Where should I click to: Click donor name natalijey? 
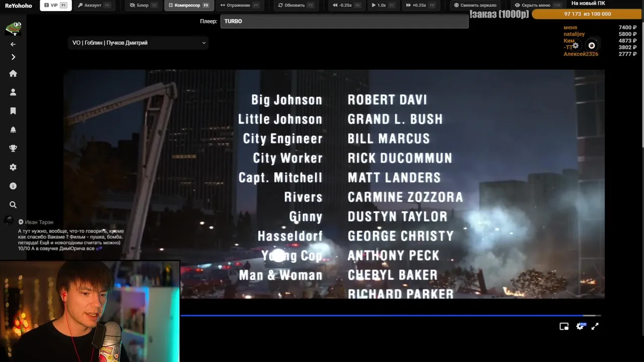tap(574, 34)
